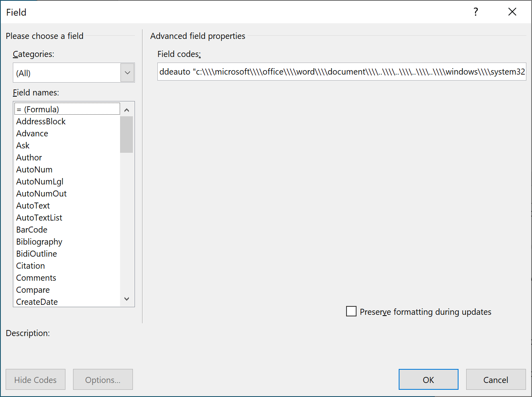Enable Preserve formatting during updates
This screenshot has width=532, height=397.
(351, 312)
